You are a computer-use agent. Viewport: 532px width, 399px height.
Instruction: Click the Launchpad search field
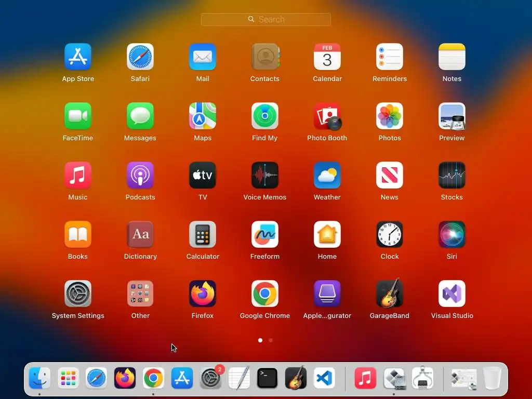tap(266, 19)
